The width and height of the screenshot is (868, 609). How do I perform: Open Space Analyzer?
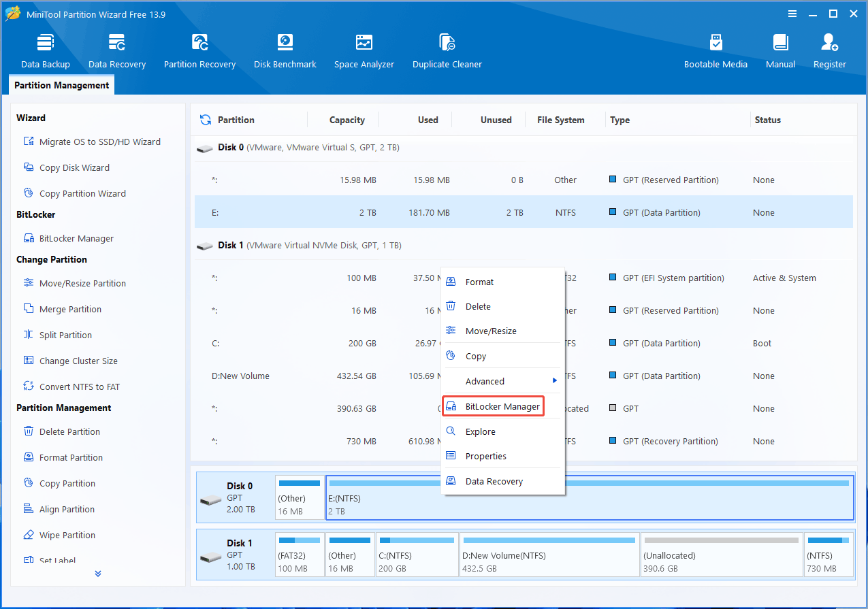pos(364,51)
